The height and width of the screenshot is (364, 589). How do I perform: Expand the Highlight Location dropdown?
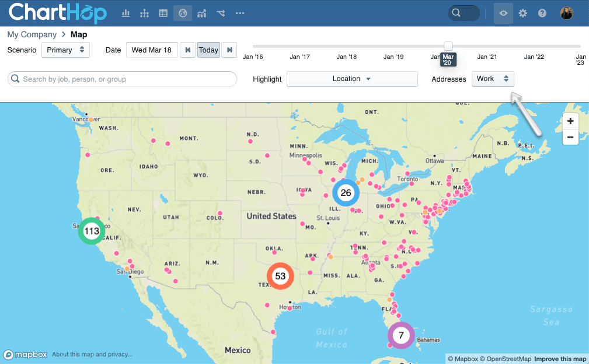[352, 79]
